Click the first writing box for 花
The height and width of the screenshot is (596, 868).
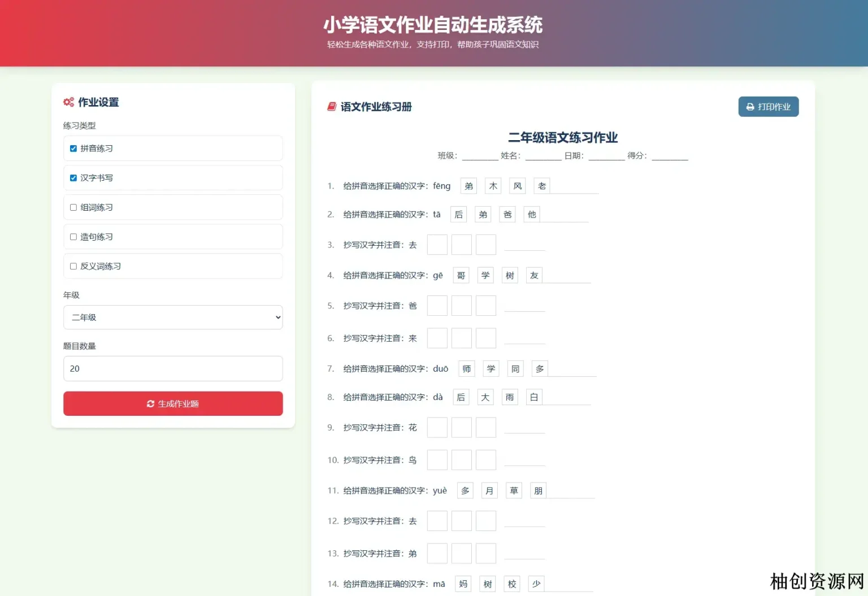[x=437, y=427]
